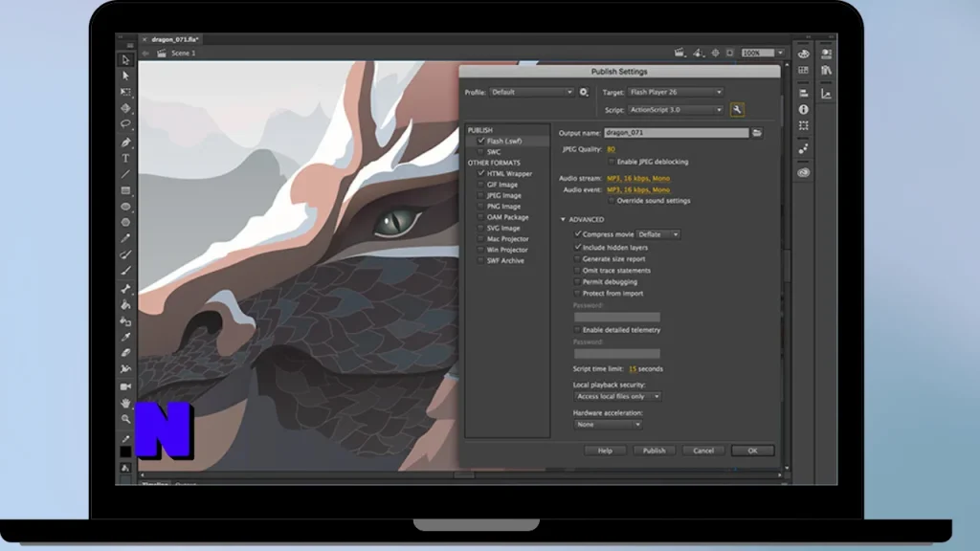Open the Target Flash Player dropdown
This screenshot has height=551, width=980.
(676, 93)
